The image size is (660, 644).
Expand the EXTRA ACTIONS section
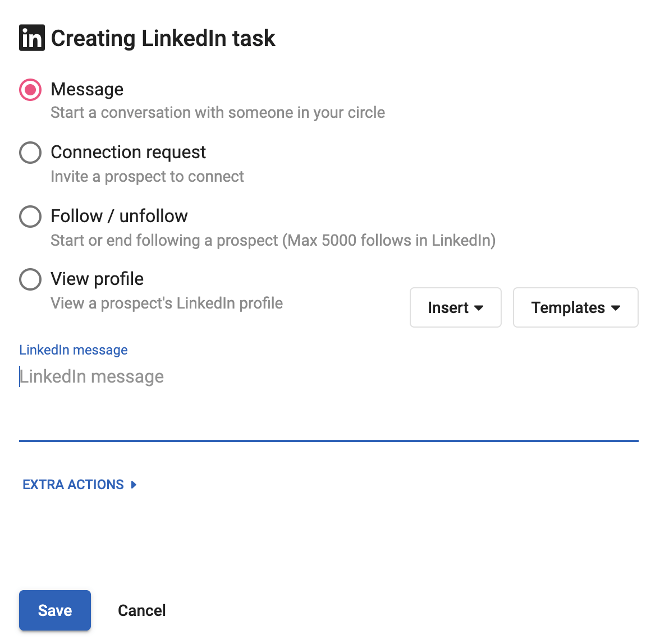(74, 485)
